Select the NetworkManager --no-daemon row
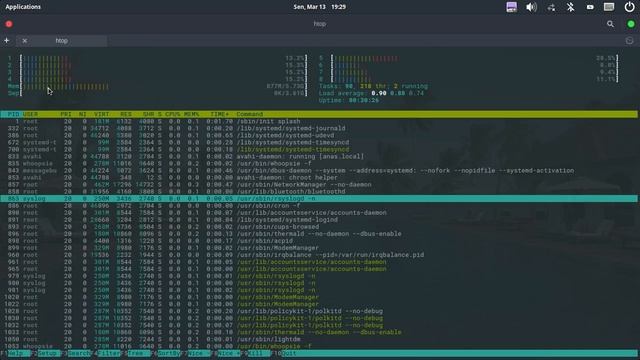This screenshot has height=360, width=640. 319,184
